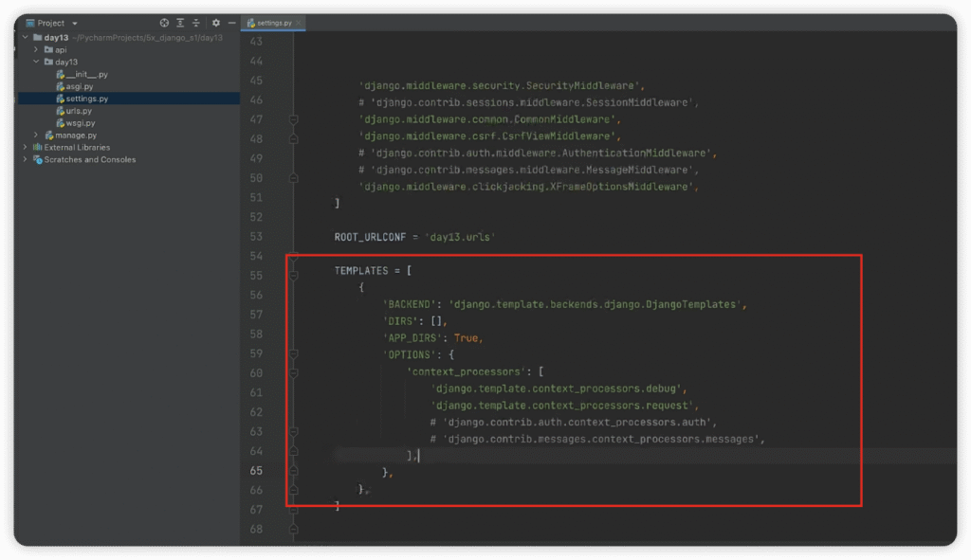Expand the manage.py tree node
Screen dimensions: 971x560
coord(36,135)
